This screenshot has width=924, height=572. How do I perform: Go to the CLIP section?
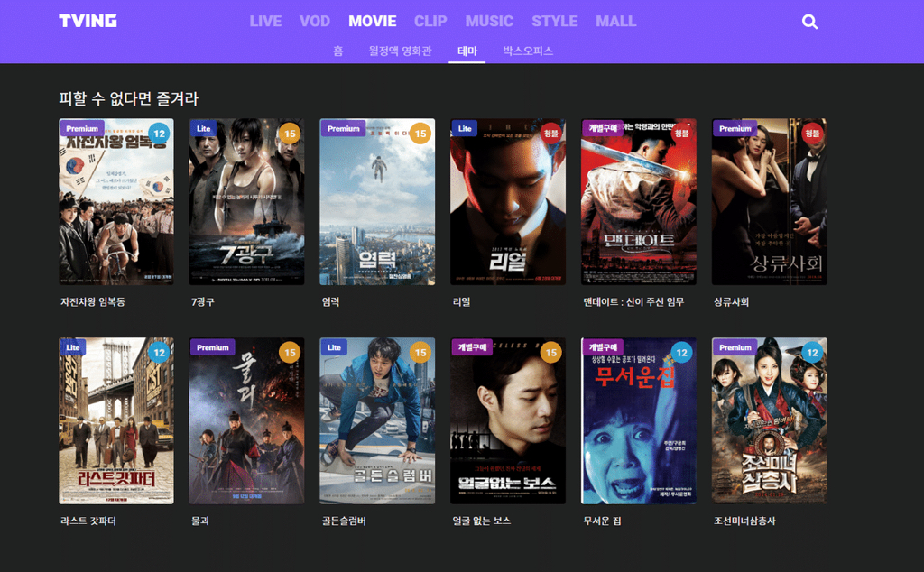tap(430, 22)
